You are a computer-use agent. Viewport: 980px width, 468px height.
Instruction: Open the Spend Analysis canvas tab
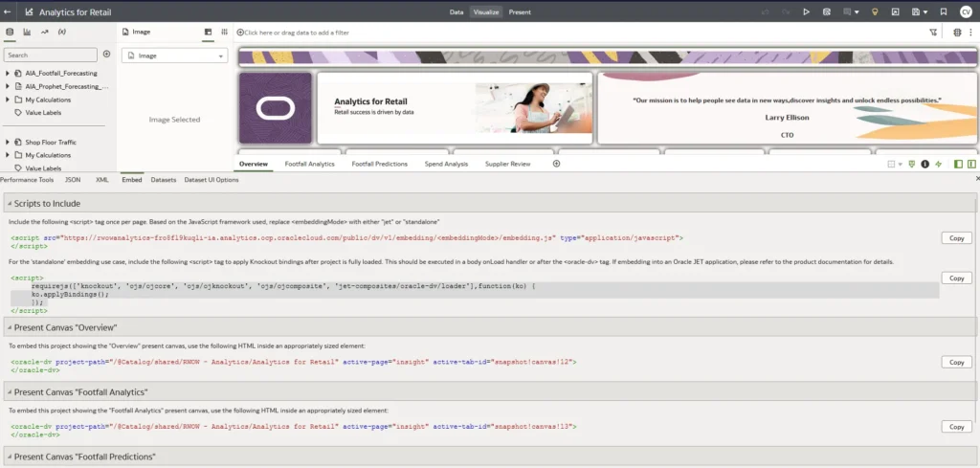(x=446, y=164)
